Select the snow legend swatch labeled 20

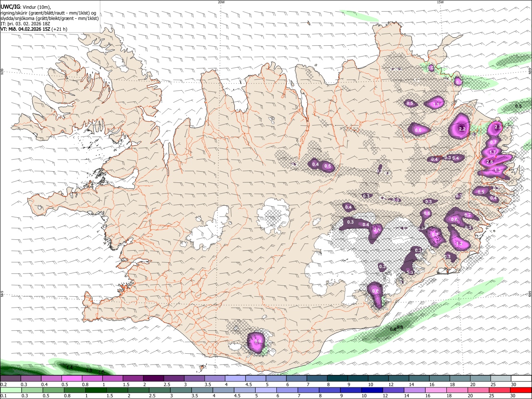[480, 378]
